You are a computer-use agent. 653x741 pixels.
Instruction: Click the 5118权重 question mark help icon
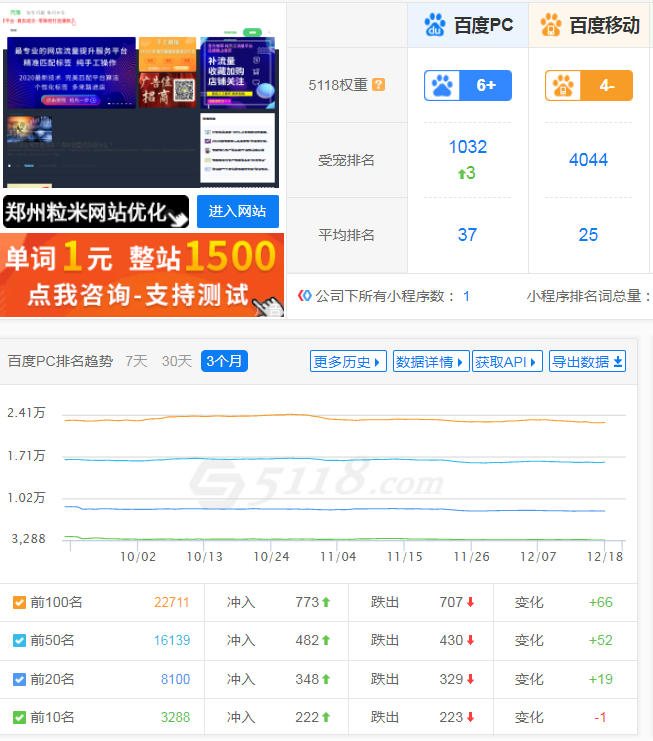tap(378, 85)
